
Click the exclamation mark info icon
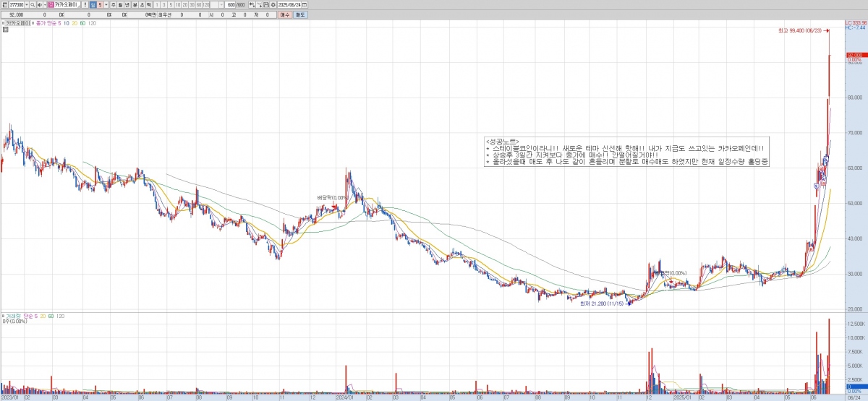pos(85,4)
